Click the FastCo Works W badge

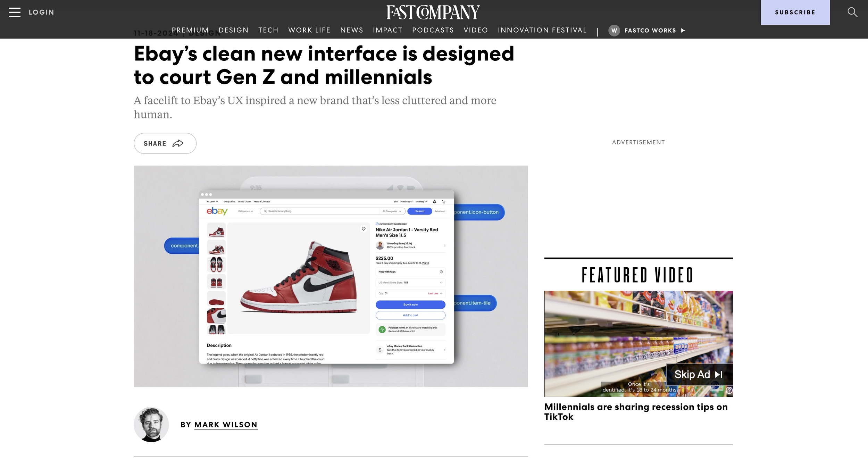[x=614, y=31]
